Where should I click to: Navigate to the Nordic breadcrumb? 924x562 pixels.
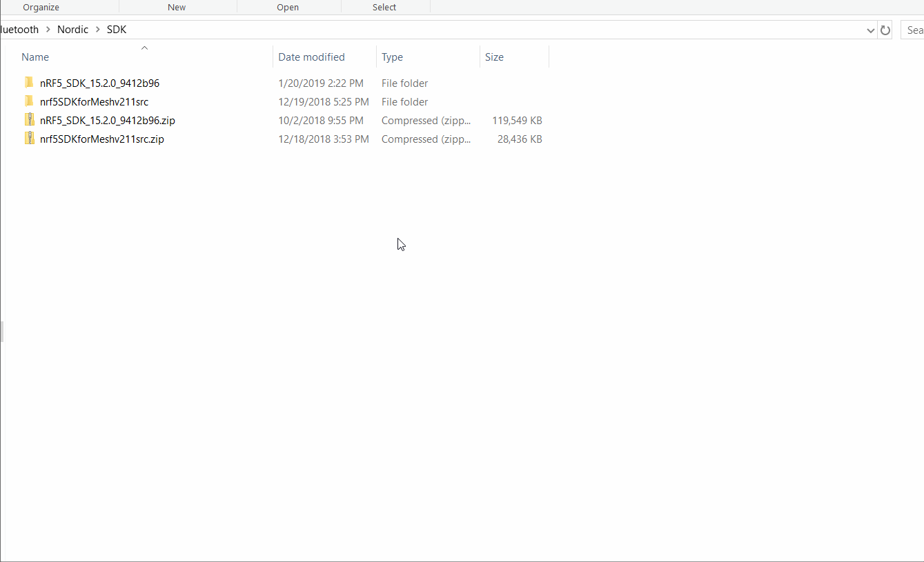pyautogui.click(x=73, y=30)
